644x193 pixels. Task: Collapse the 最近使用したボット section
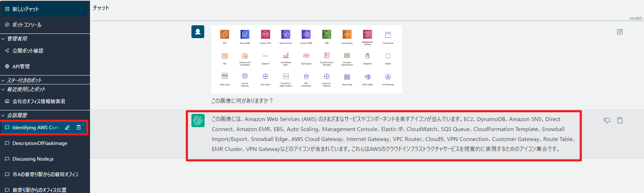[3, 89]
